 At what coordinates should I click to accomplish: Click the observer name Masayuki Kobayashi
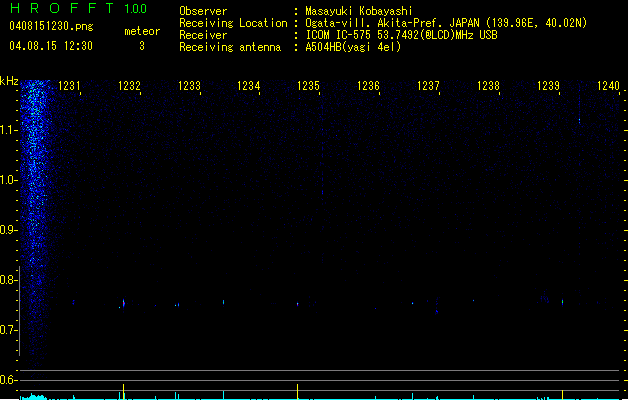tap(359, 11)
